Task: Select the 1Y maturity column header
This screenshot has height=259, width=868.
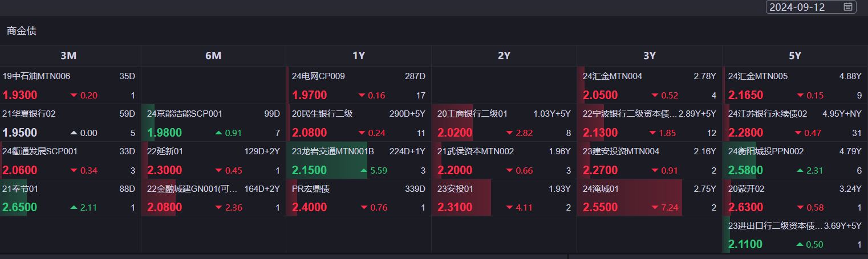Action: coord(359,56)
